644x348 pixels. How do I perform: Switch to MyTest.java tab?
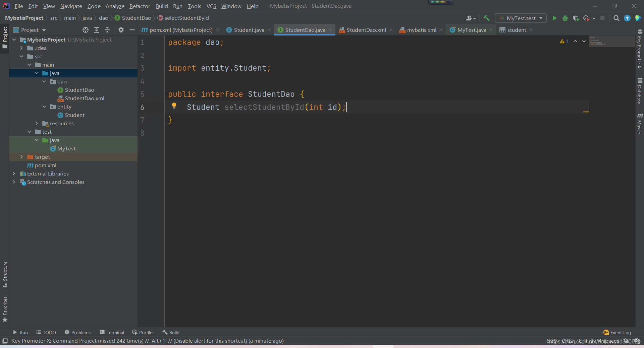472,30
